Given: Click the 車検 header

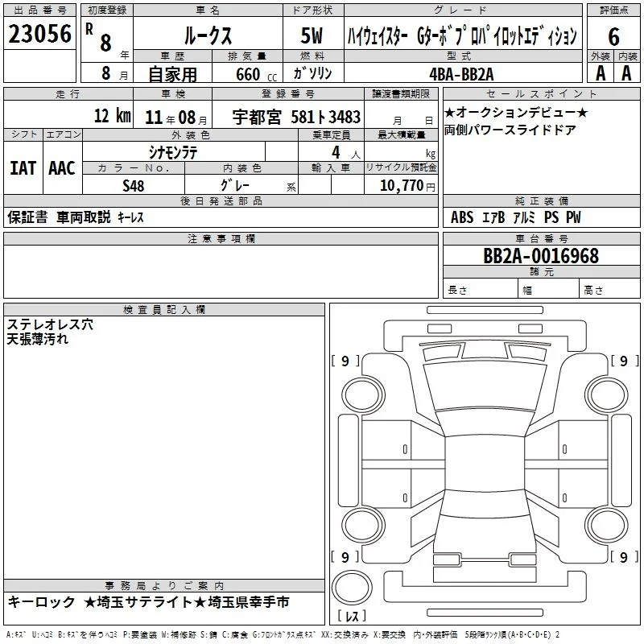Looking at the screenshot, I should tap(172, 94).
